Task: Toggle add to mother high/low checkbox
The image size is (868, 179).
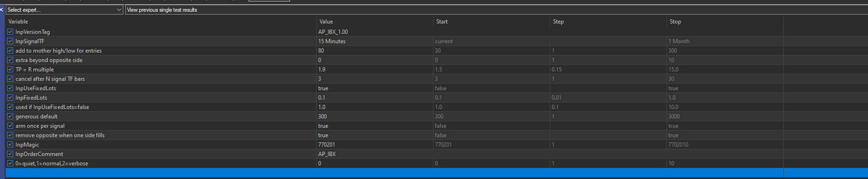Action: (x=10, y=51)
